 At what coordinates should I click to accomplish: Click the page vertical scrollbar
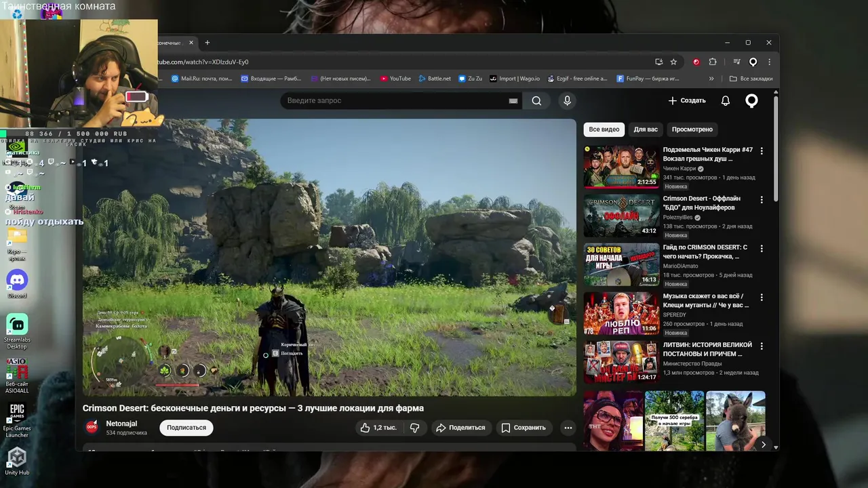(776, 149)
